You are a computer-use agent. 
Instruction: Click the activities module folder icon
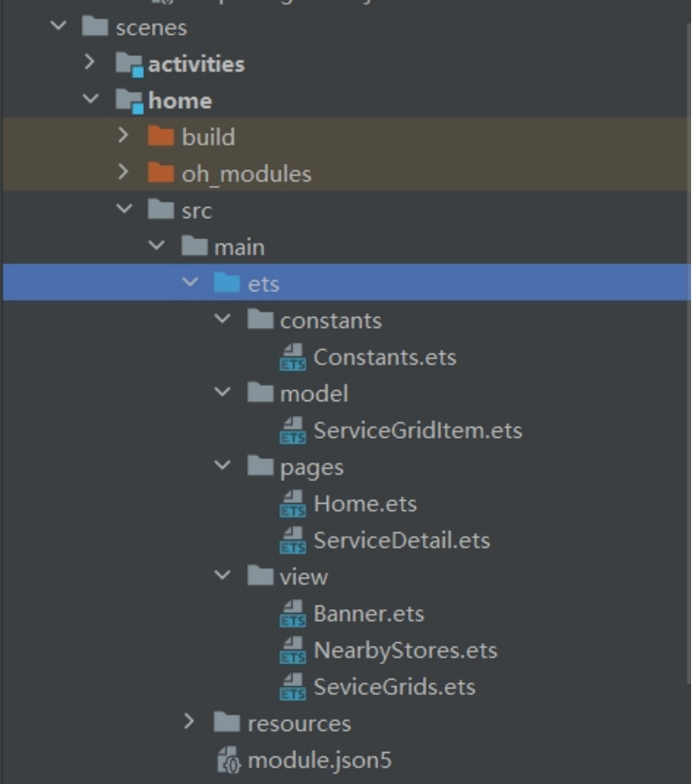pos(130,64)
